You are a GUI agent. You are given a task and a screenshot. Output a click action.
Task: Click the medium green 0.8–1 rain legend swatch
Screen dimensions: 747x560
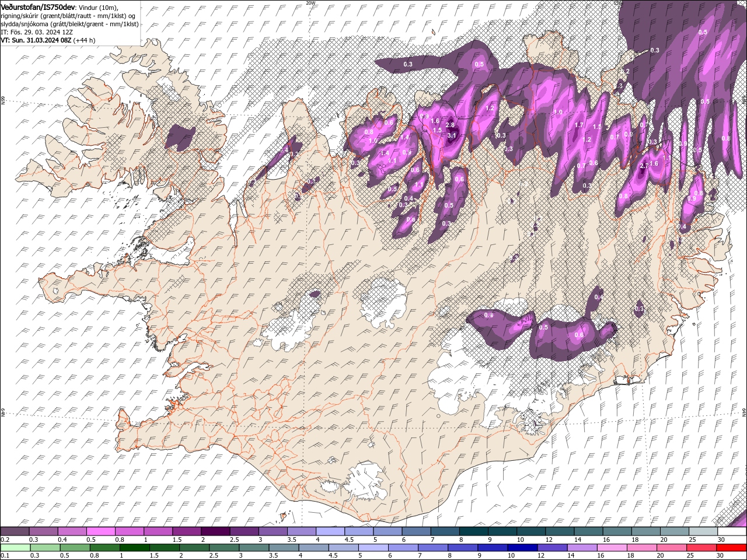[105, 548]
